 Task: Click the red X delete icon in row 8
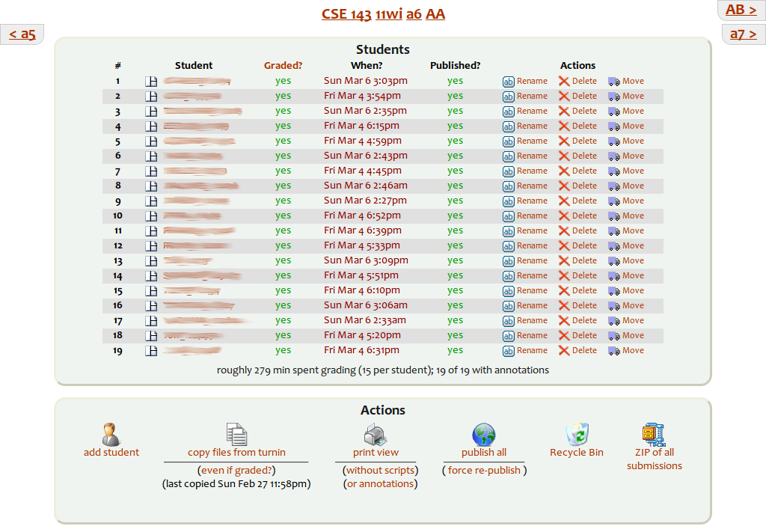click(564, 186)
